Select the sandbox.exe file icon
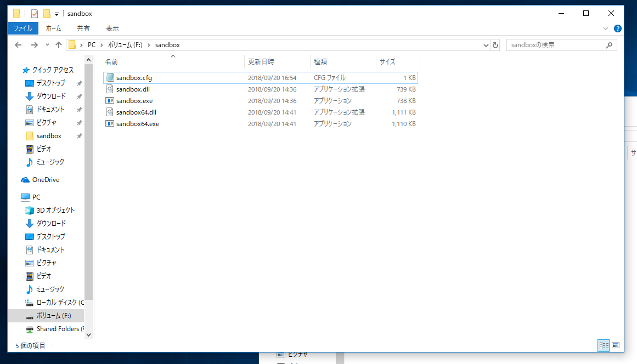 click(110, 101)
